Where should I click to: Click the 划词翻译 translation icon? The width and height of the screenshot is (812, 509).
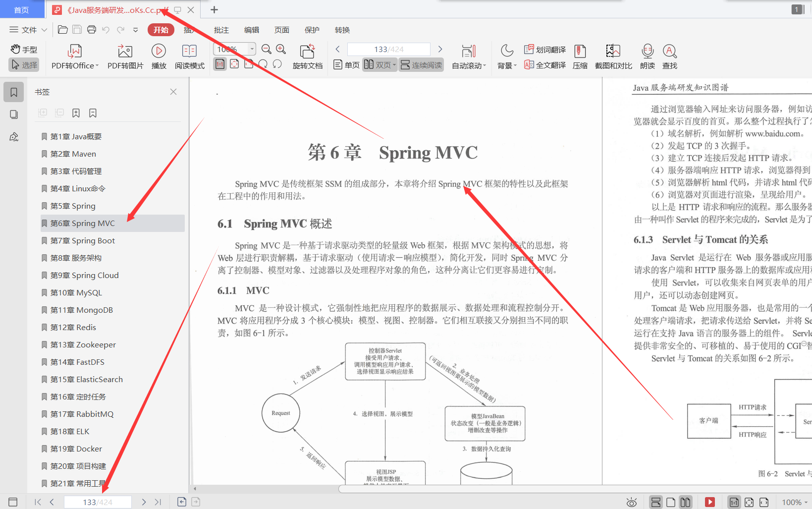(x=544, y=49)
